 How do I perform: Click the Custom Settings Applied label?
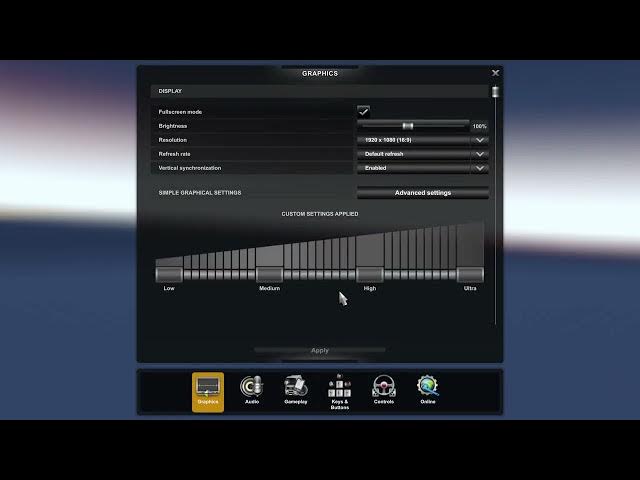click(x=320, y=214)
